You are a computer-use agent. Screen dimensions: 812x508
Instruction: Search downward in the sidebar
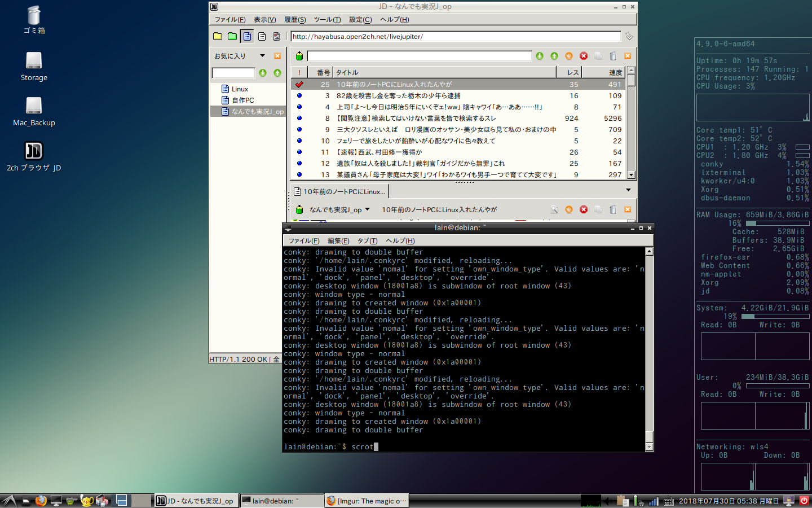tap(263, 73)
